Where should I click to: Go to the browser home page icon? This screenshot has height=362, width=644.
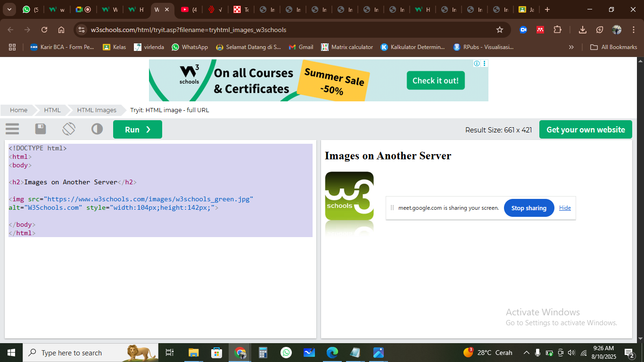click(61, 30)
